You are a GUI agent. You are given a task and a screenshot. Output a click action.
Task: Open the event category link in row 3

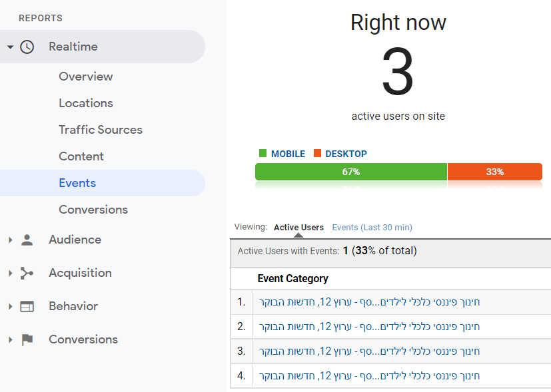[369, 351]
